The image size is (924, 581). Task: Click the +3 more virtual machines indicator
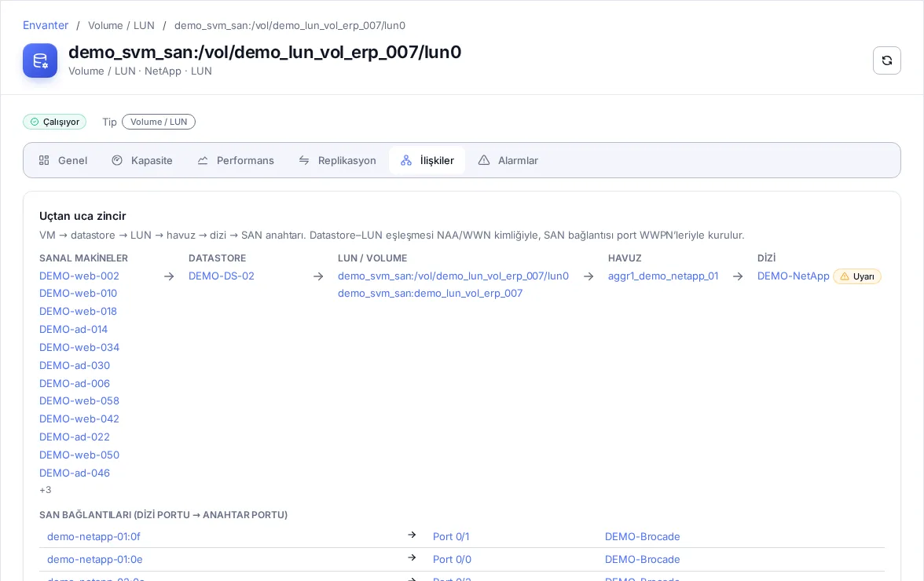tap(46, 490)
